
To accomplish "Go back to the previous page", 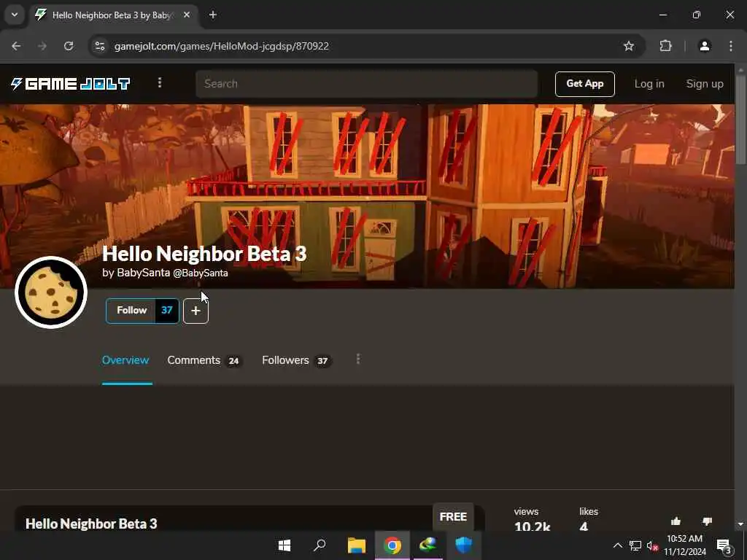I will point(16,46).
